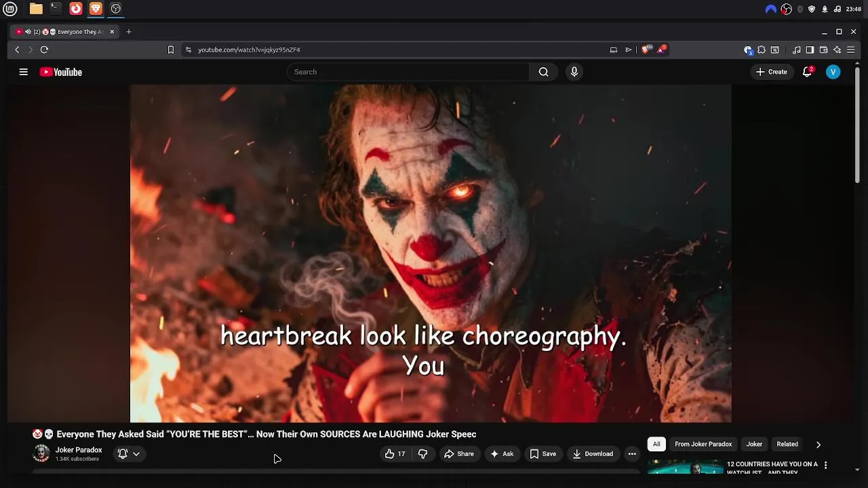
Task: Select the Related filter chip
Action: coord(787,444)
